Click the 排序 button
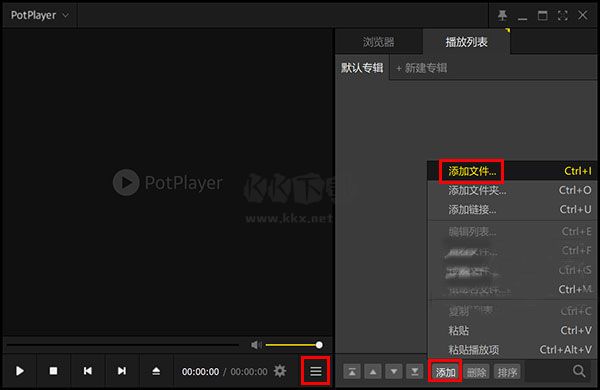This screenshot has width=600, height=390. pos(507,372)
